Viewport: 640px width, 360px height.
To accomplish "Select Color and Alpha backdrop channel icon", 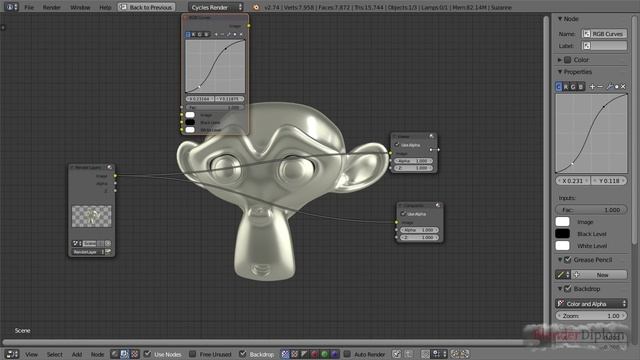I will coord(285,354).
